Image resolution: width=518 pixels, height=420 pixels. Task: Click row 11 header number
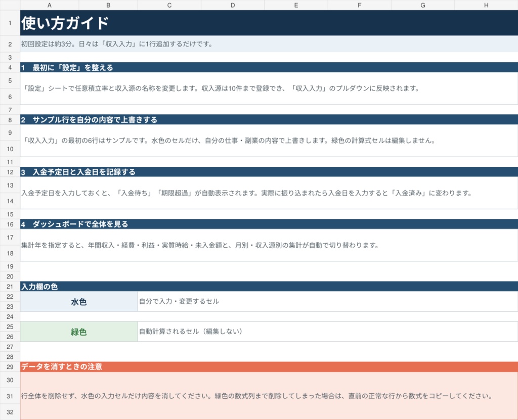point(10,162)
